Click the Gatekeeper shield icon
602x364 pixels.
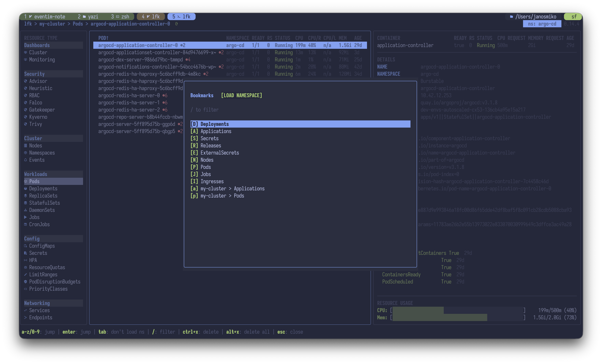(x=25, y=110)
